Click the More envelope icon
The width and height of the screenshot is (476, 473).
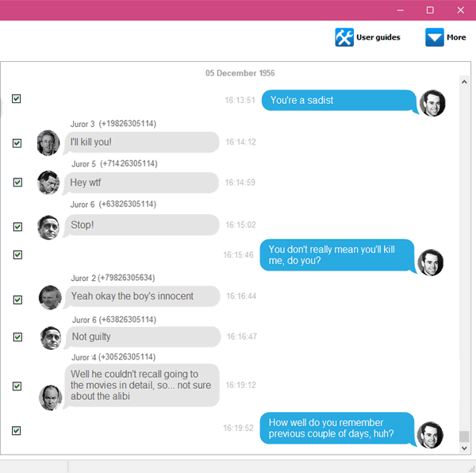coord(435,37)
